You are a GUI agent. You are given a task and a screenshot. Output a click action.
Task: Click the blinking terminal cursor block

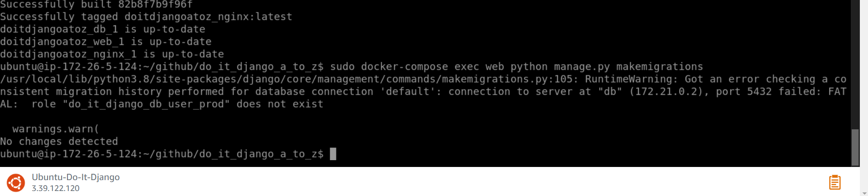333,154
